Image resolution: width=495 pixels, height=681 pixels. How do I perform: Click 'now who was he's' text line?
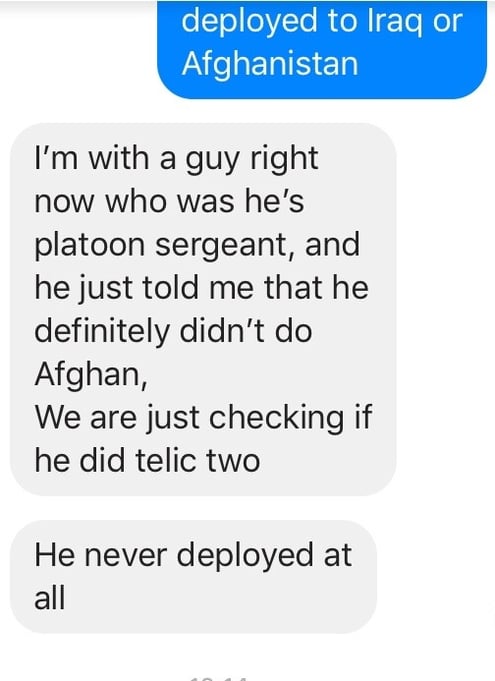tap(169, 202)
